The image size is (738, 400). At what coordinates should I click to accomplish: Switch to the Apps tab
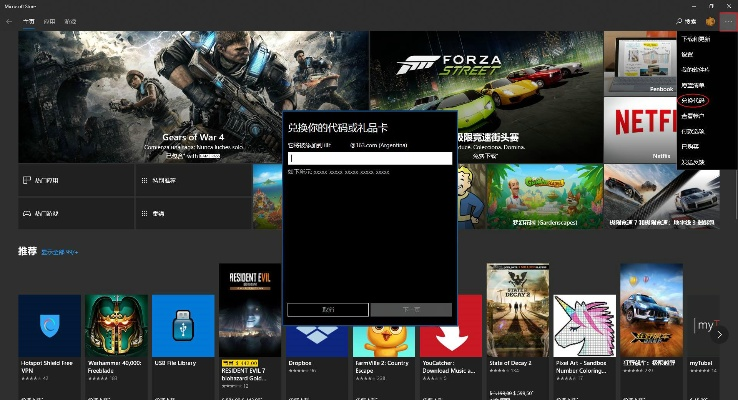click(x=49, y=22)
